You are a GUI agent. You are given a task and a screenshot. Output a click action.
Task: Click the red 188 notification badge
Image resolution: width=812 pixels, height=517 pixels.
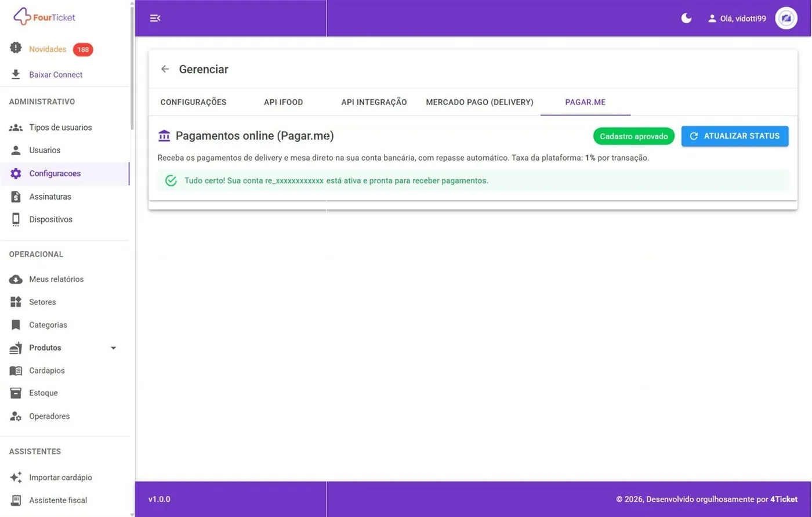[x=83, y=49]
